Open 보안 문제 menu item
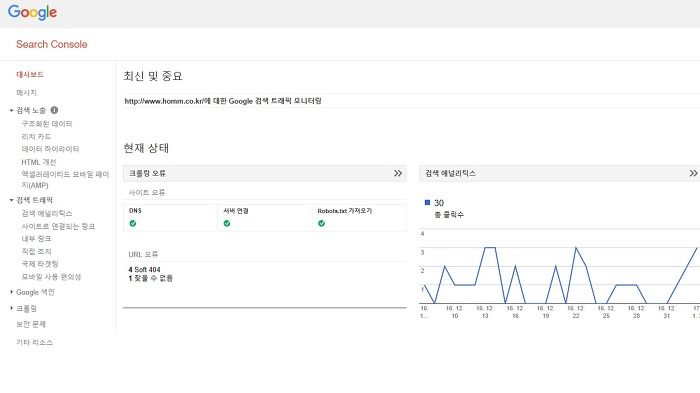Screen dimensions: 700x393 pos(31,324)
